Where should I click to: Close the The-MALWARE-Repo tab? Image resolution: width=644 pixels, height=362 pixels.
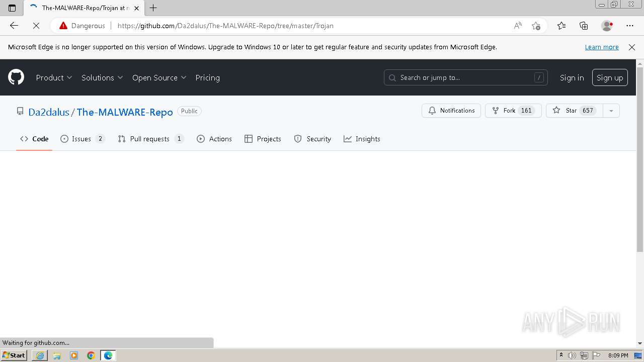coord(136,8)
